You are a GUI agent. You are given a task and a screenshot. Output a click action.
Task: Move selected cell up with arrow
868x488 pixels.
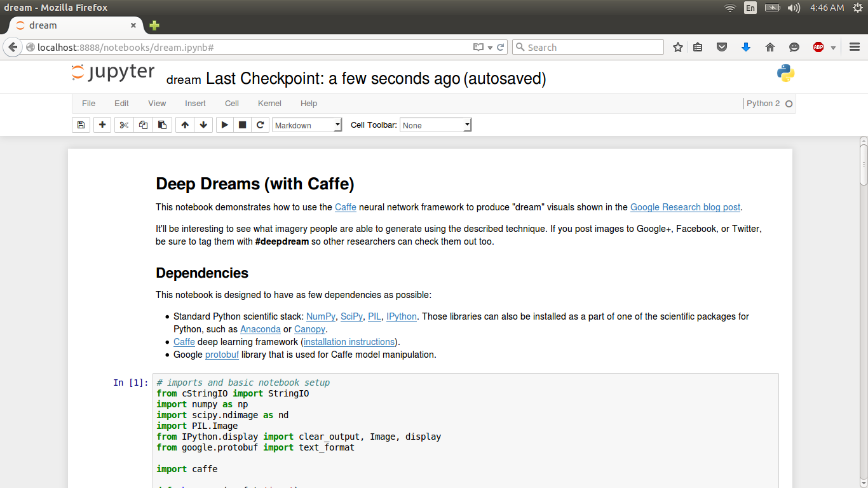[x=185, y=125]
